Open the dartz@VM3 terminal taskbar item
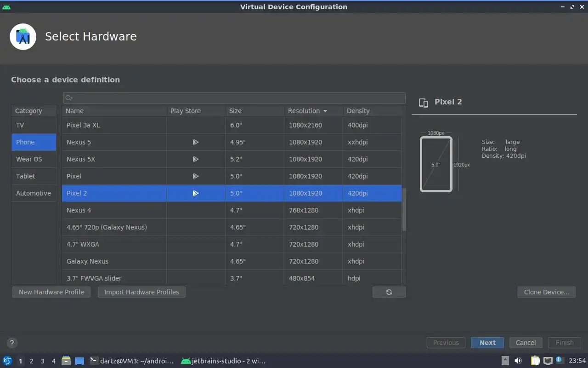The height and width of the screenshot is (368, 588). [x=132, y=361]
